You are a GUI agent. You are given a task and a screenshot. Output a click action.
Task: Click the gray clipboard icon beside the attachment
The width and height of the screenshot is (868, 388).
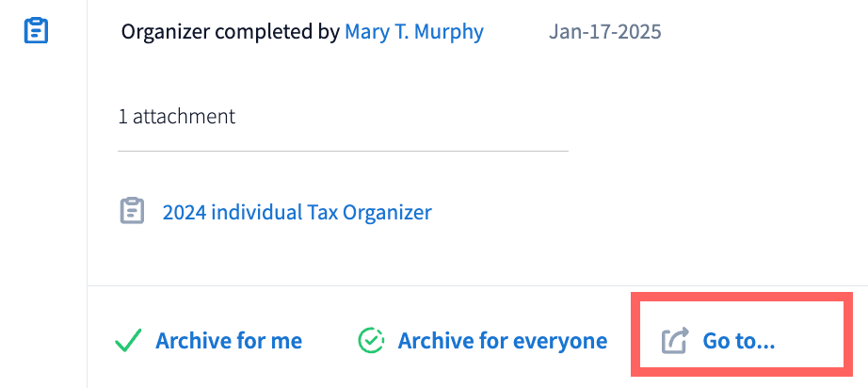[132, 211]
